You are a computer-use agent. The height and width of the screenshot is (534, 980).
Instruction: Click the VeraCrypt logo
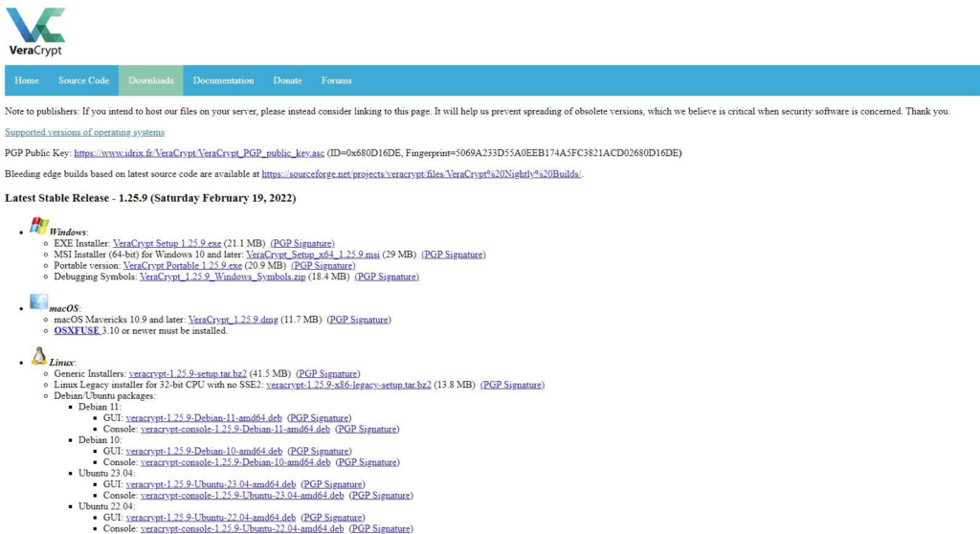[x=35, y=32]
